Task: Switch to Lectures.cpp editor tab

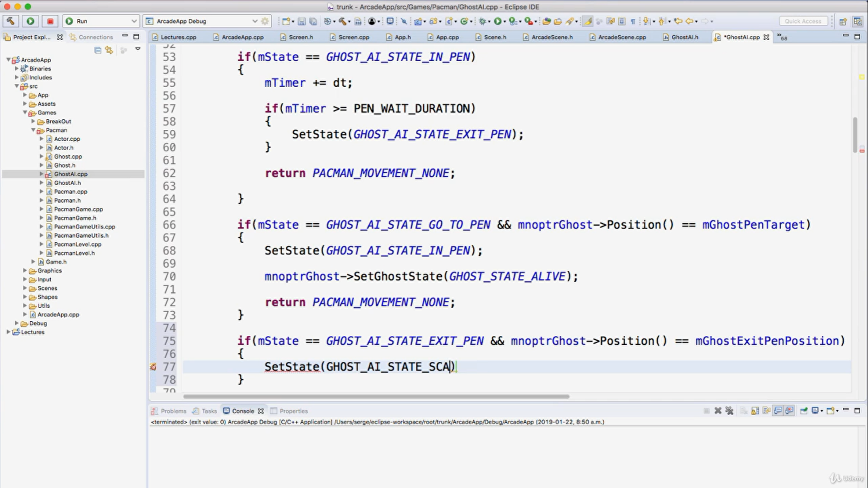Action: 175,37
